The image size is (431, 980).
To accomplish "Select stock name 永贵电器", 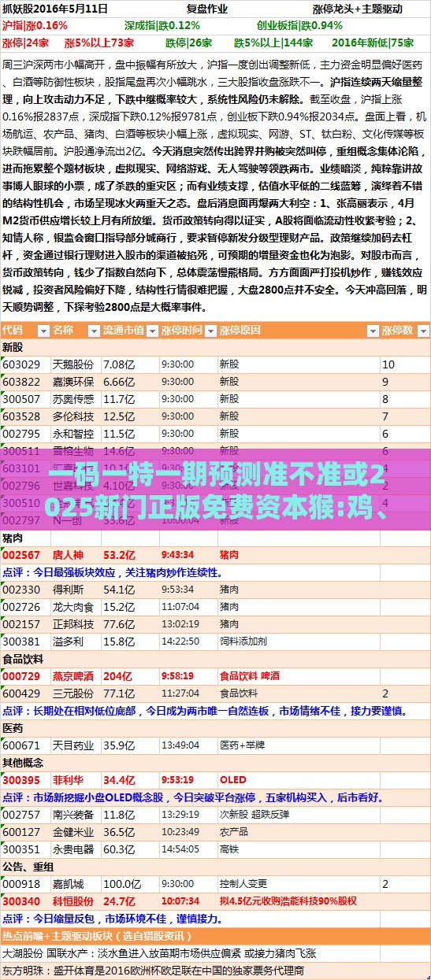I will tap(72, 849).
